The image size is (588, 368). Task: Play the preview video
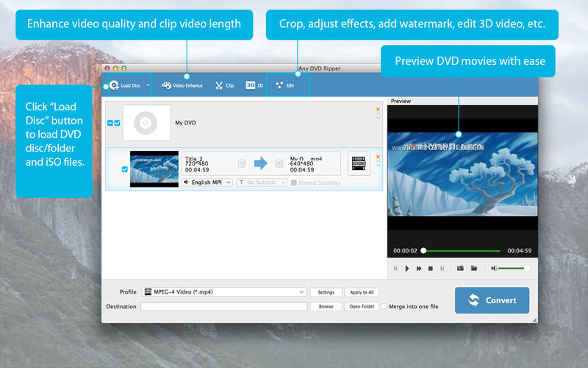coord(407,269)
